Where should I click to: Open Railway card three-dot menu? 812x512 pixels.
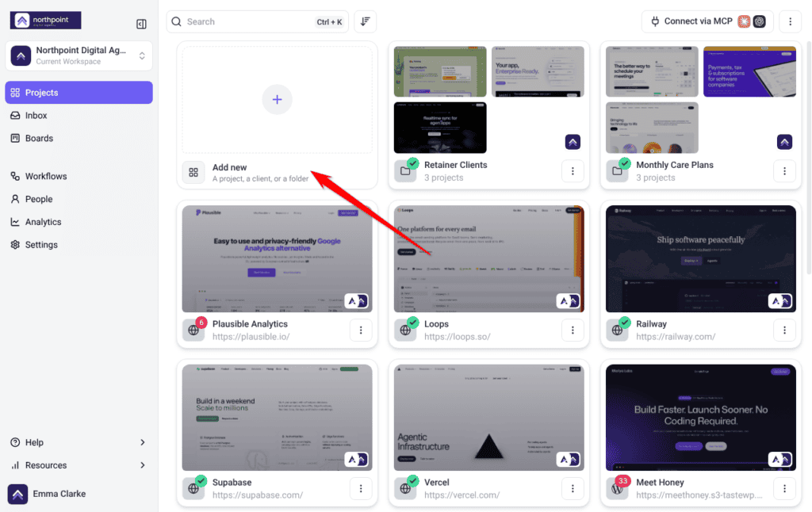pyautogui.click(x=784, y=331)
